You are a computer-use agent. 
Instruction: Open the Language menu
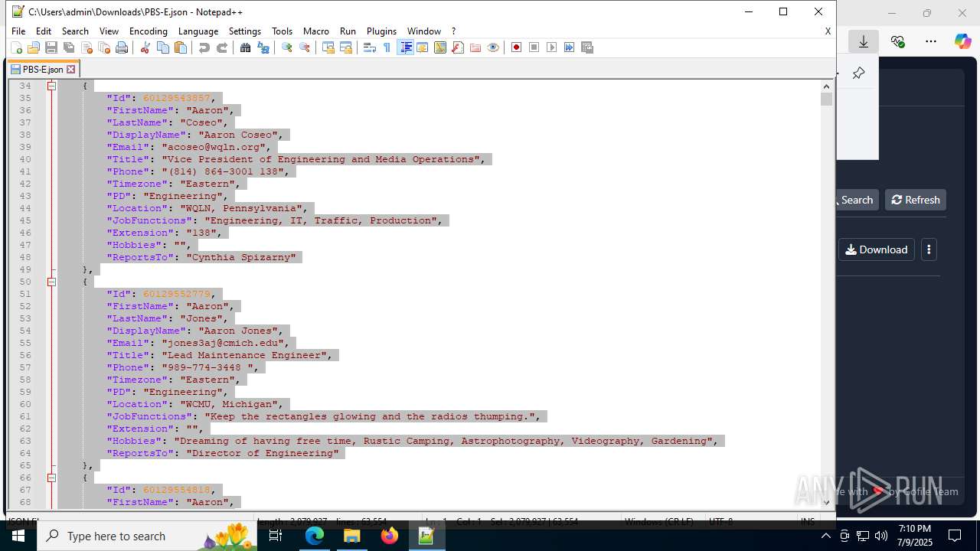click(x=198, y=31)
